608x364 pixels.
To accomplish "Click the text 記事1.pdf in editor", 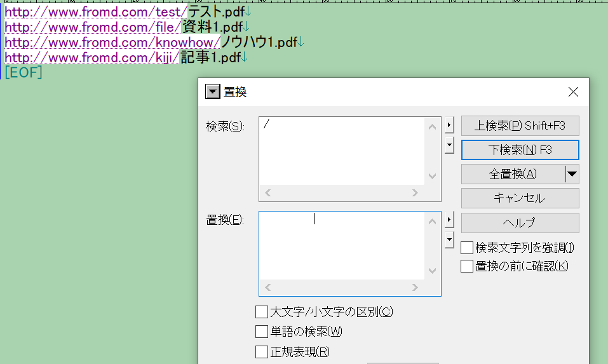I will 211,57.
